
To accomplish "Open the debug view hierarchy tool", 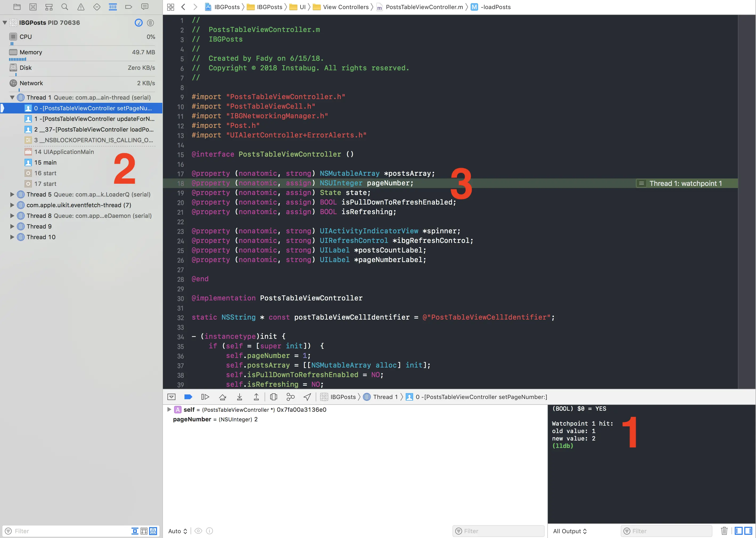I will pos(274,397).
